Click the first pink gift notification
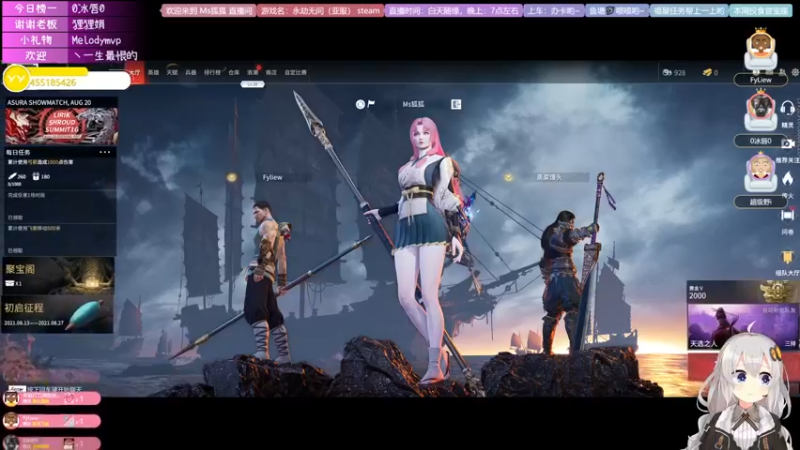 tap(51, 398)
